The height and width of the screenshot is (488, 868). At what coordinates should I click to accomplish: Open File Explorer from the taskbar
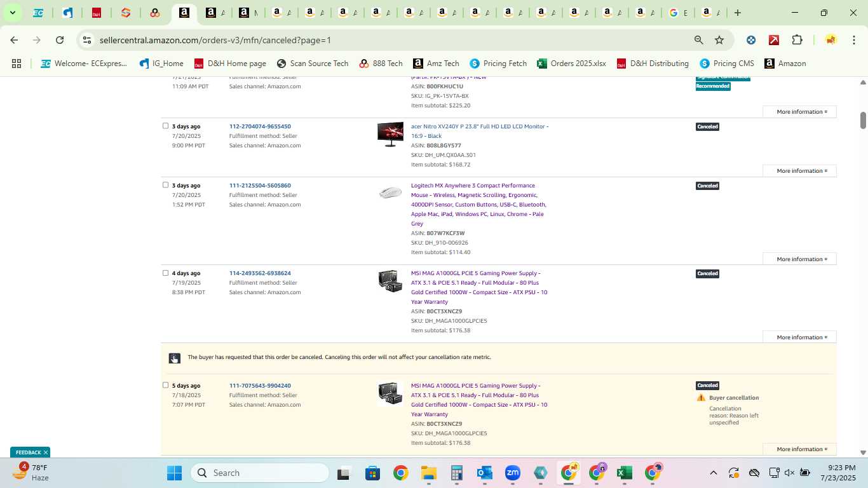pyautogui.click(x=429, y=473)
